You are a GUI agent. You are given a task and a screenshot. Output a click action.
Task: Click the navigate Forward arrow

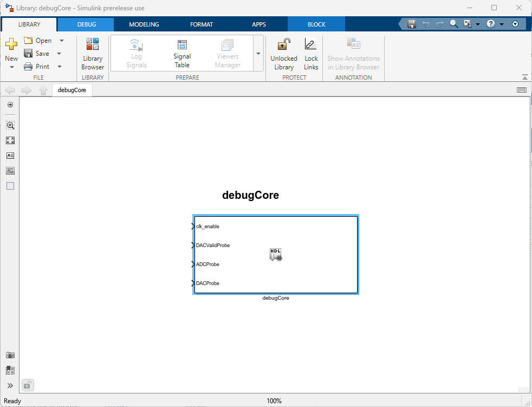26,90
